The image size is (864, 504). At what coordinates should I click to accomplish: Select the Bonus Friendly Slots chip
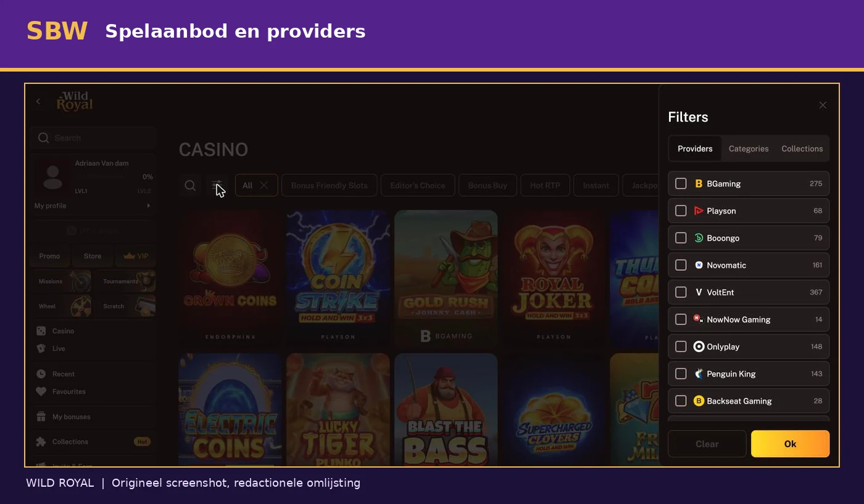pos(329,185)
